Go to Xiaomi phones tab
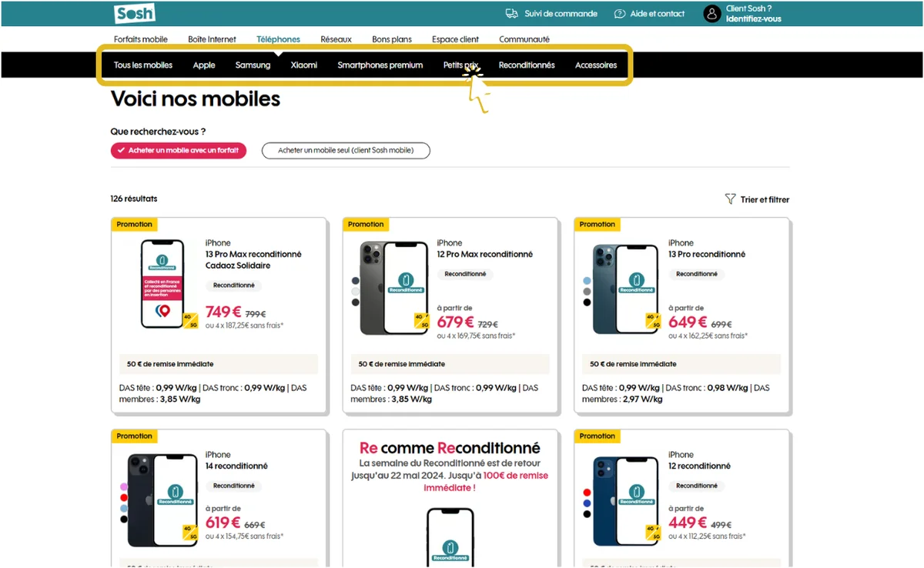The width and height of the screenshot is (924, 568). (x=304, y=65)
